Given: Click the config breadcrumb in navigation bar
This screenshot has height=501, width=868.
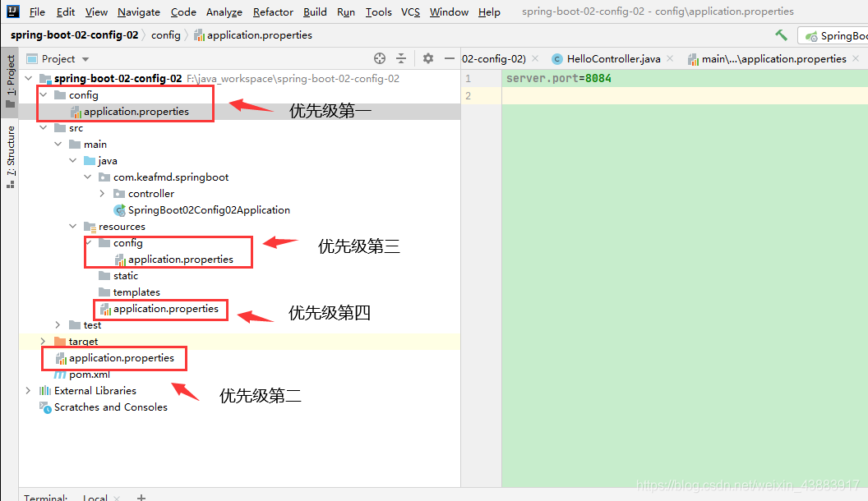Looking at the screenshot, I should [165, 34].
